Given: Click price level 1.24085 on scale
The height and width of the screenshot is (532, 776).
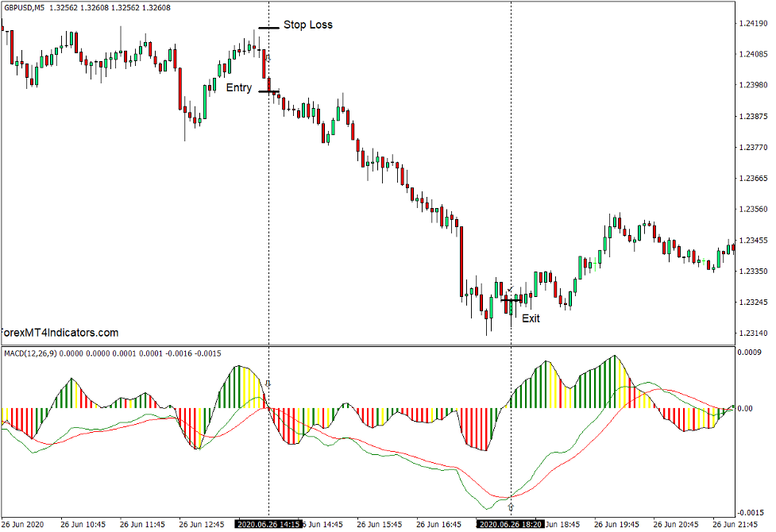Looking at the screenshot, I should [753, 54].
